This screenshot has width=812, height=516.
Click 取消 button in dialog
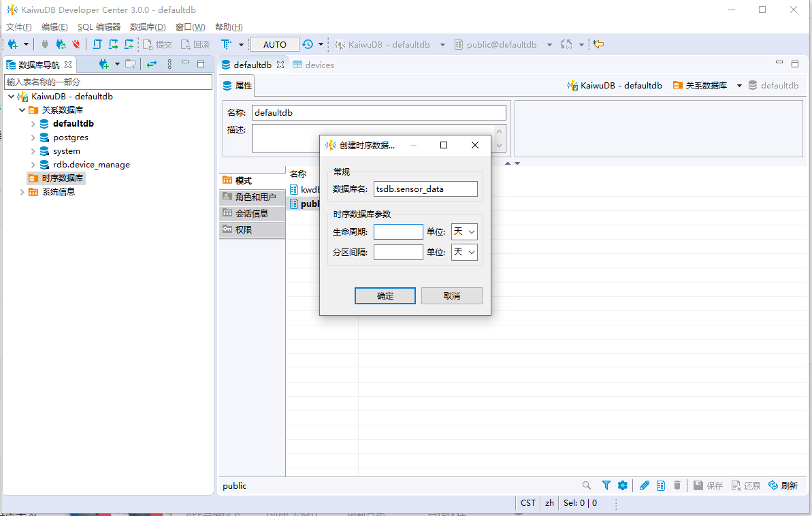click(x=451, y=296)
